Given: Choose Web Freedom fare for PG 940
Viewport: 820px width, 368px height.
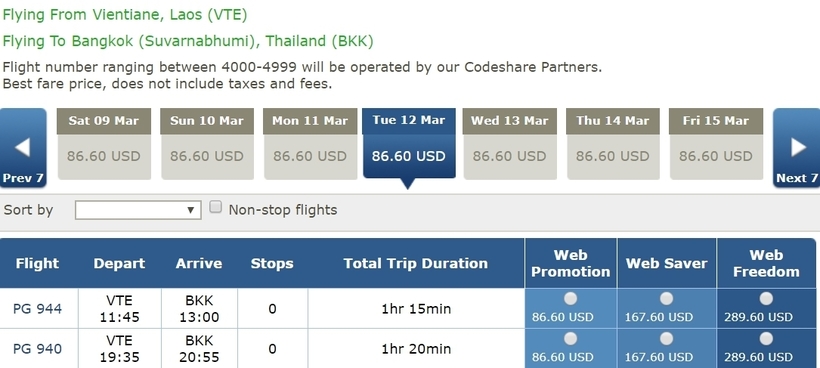Looking at the screenshot, I should click(766, 339).
